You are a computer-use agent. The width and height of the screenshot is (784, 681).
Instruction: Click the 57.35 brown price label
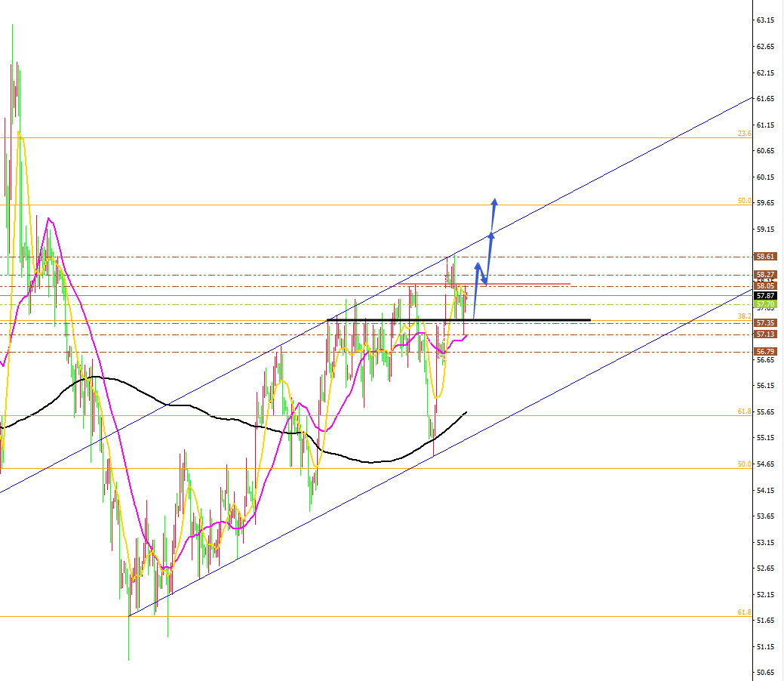[x=765, y=322]
